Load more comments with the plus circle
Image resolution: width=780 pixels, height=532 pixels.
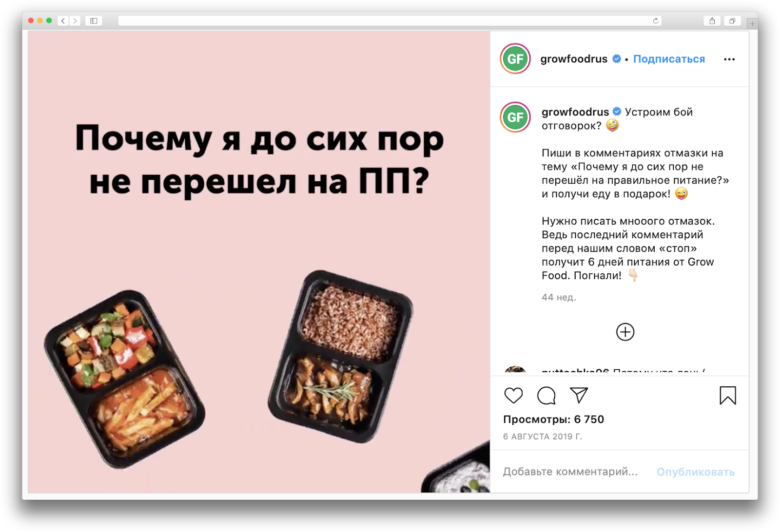point(625,332)
